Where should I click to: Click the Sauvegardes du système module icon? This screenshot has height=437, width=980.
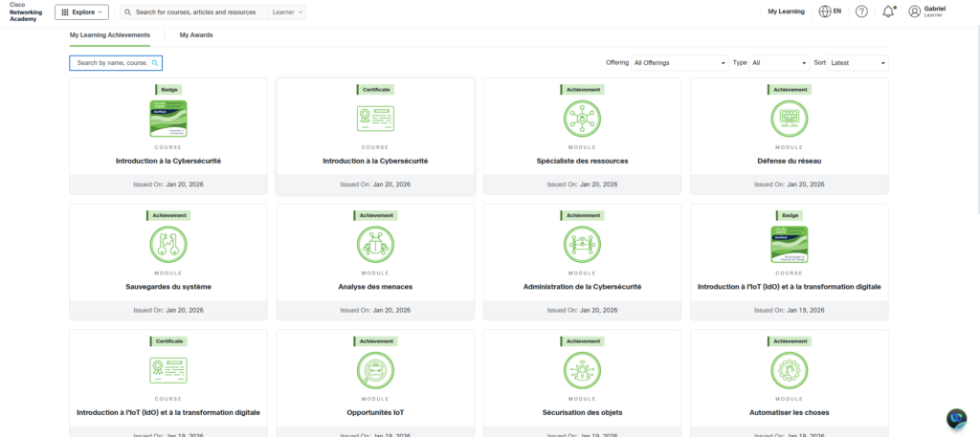(x=168, y=246)
